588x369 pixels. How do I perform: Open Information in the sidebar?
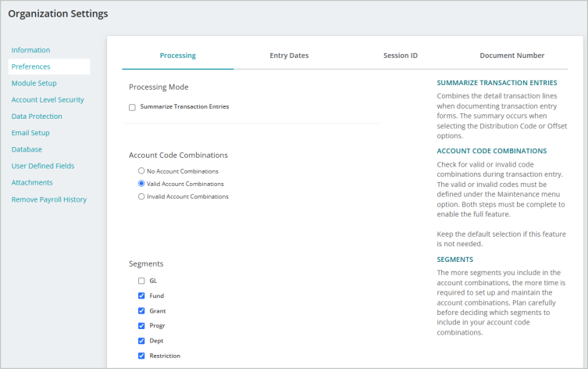30,50
